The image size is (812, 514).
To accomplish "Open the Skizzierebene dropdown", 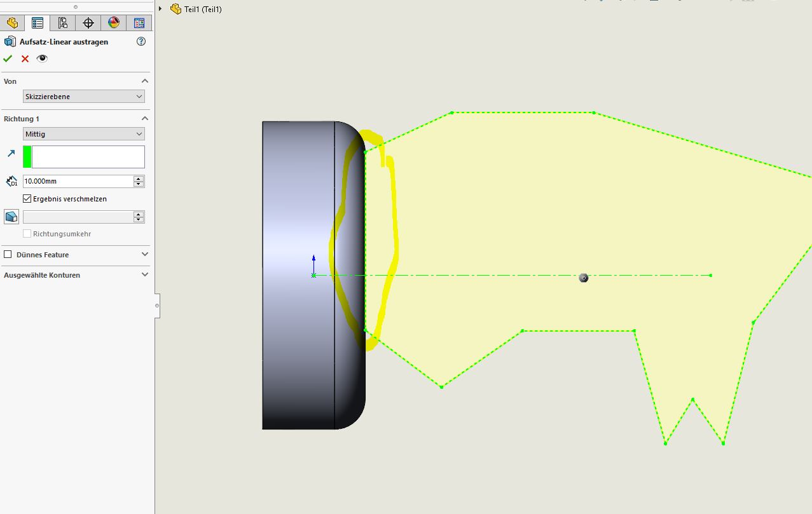I will 84,97.
